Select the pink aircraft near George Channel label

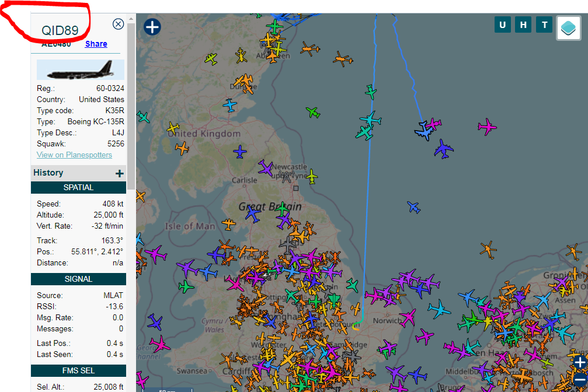(x=160, y=344)
